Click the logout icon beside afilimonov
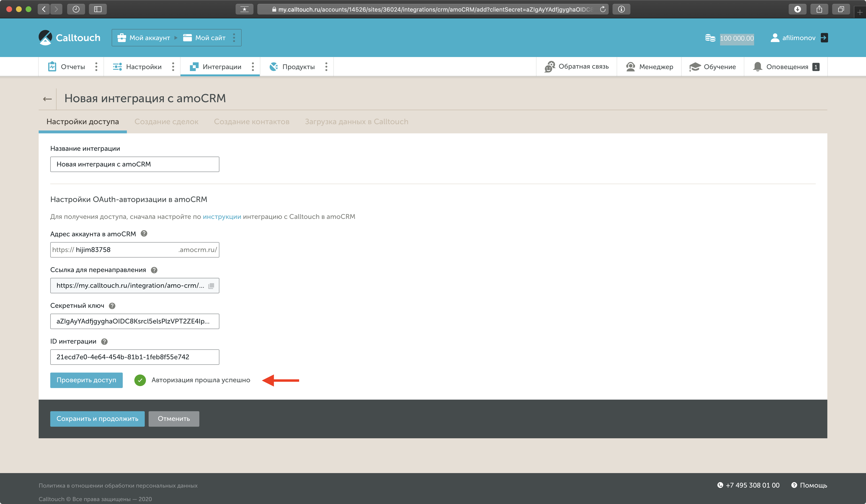Viewport: 866px width, 504px height. coord(824,38)
